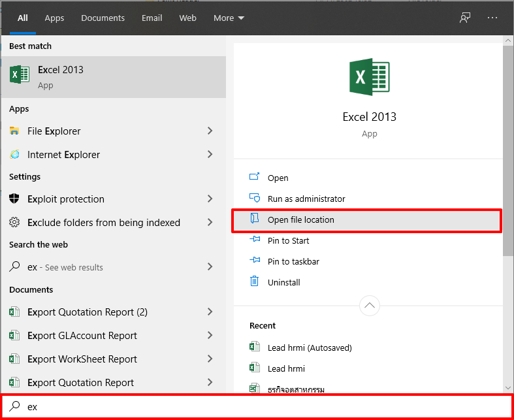514x420 pixels.
Task: Open the Export WorkSheet Report document
Action: (82, 359)
